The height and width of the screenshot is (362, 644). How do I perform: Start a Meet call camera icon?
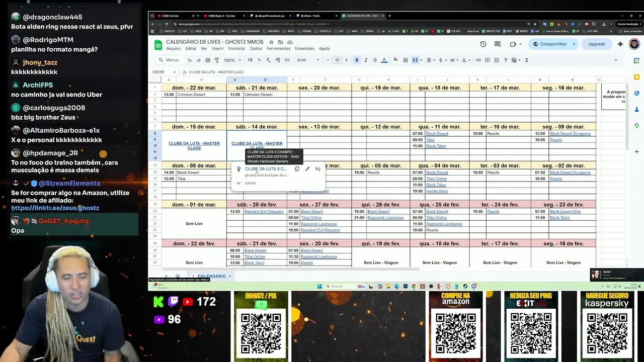513,44
